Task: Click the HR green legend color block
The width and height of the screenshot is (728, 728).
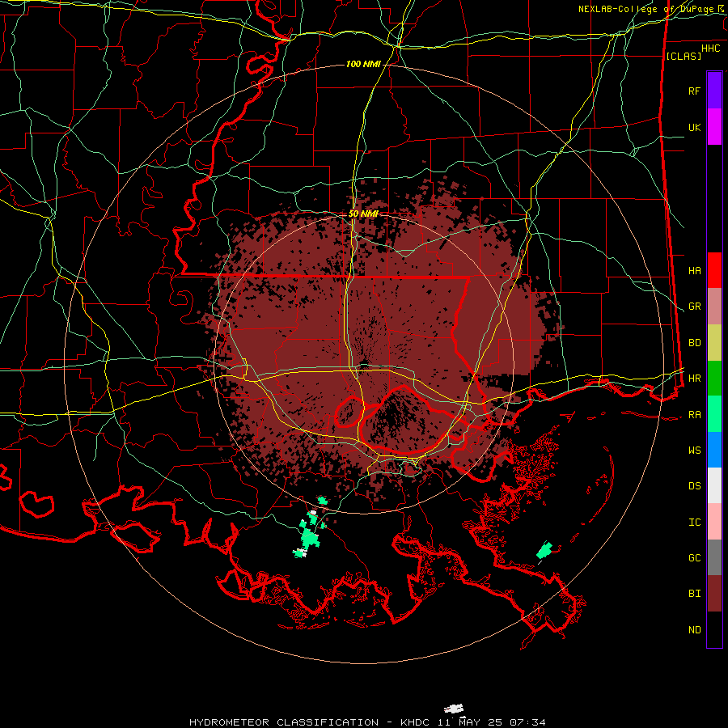Action: click(x=714, y=379)
